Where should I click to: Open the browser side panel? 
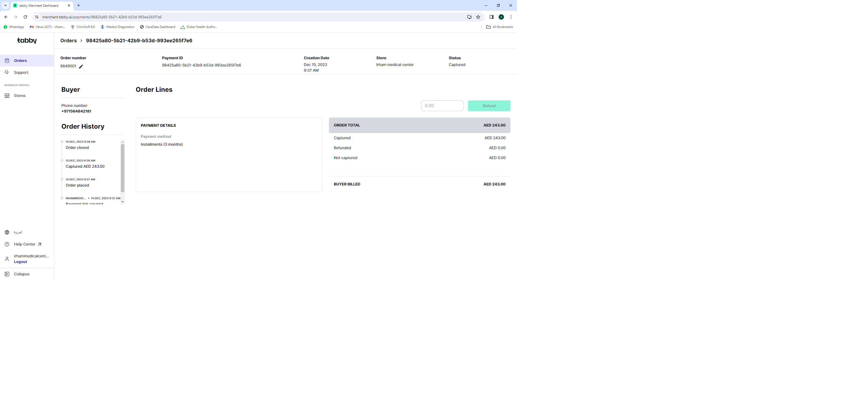[491, 17]
